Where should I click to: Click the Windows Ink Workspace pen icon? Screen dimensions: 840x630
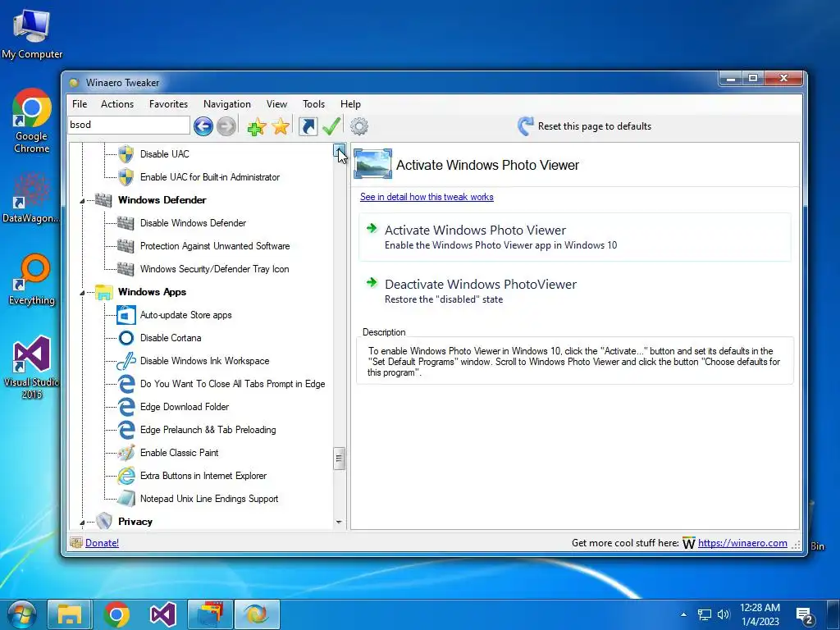126,361
